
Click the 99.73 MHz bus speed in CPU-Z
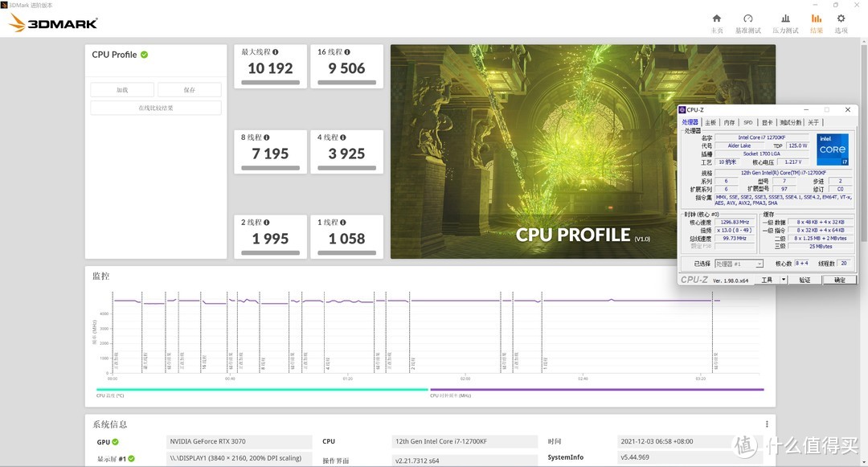[x=735, y=239]
